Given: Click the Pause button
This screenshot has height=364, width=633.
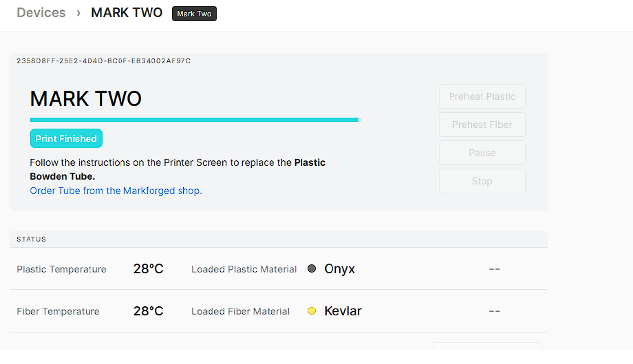Looking at the screenshot, I should [482, 153].
